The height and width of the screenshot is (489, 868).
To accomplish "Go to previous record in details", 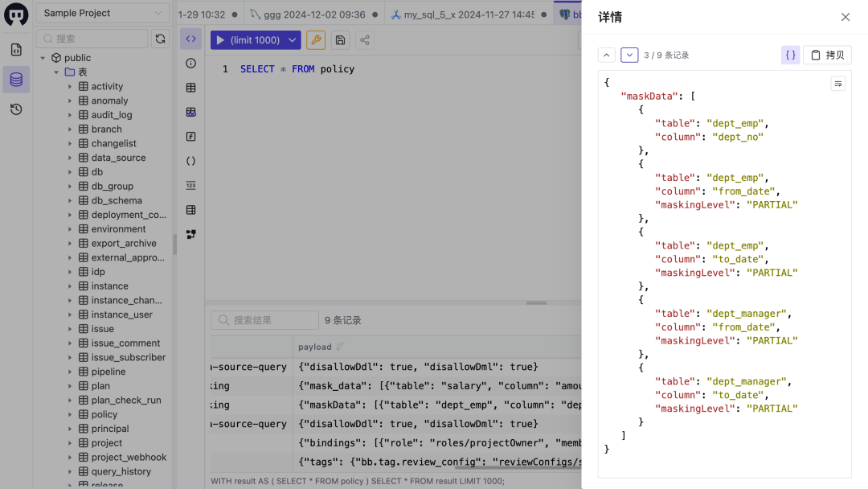I will [x=607, y=55].
